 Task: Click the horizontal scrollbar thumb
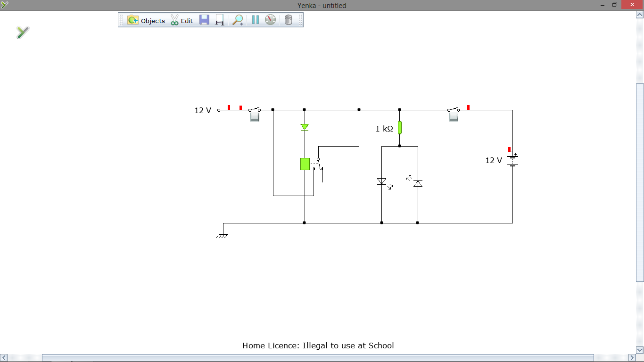coord(318,358)
